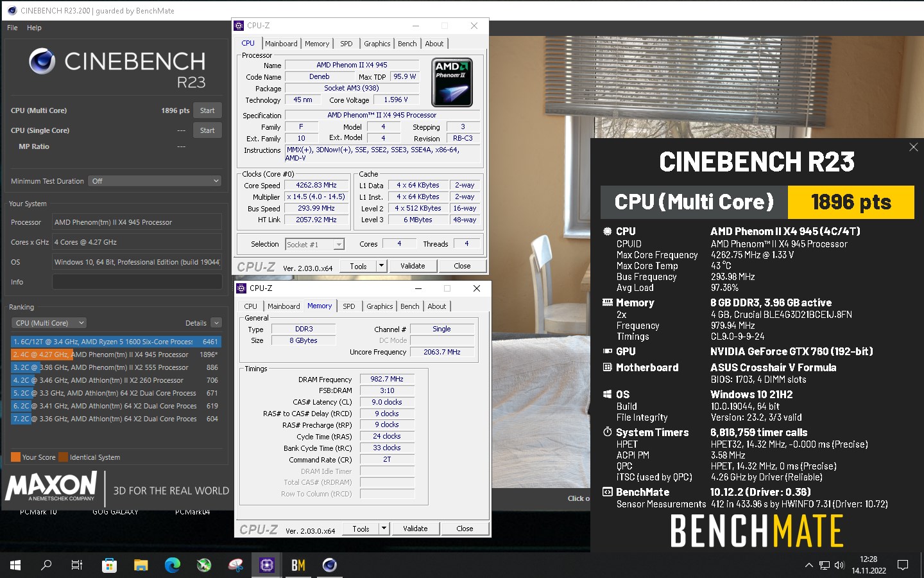
Task: Switch to About tab in lower CPU-Z
Action: point(437,306)
